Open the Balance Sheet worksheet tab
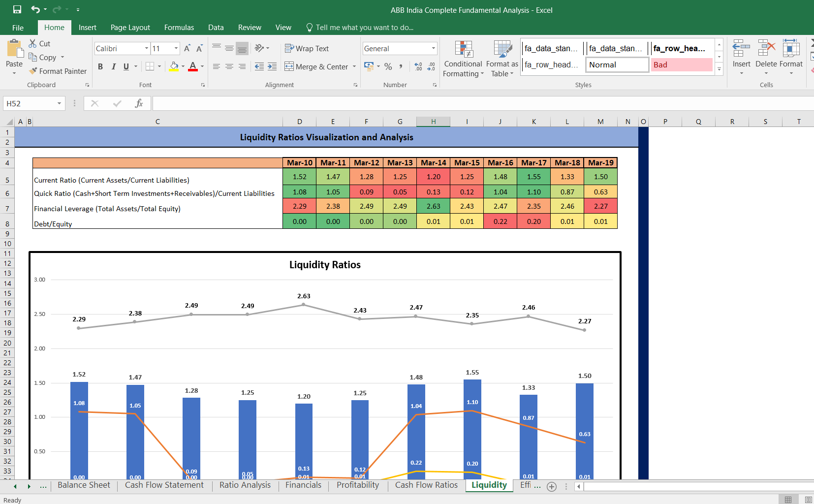 click(x=84, y=485)
